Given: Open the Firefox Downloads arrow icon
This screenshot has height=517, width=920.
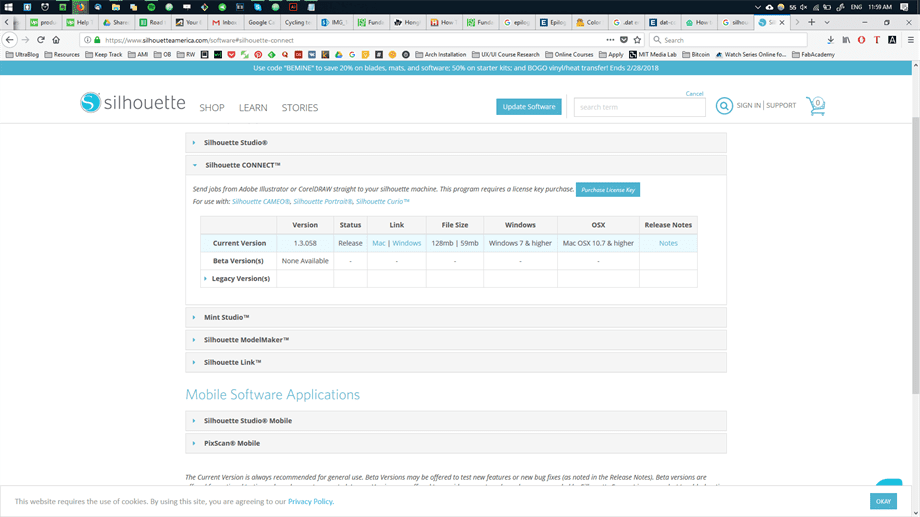Looking at the screenshot, I should coord(830,40).
